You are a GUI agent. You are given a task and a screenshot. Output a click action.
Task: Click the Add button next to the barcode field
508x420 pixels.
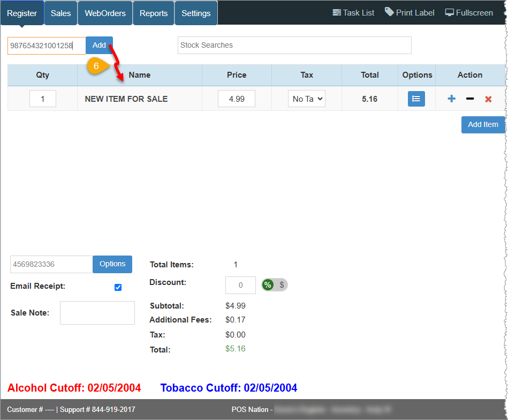pyautogui.click(x=99, y=45)
